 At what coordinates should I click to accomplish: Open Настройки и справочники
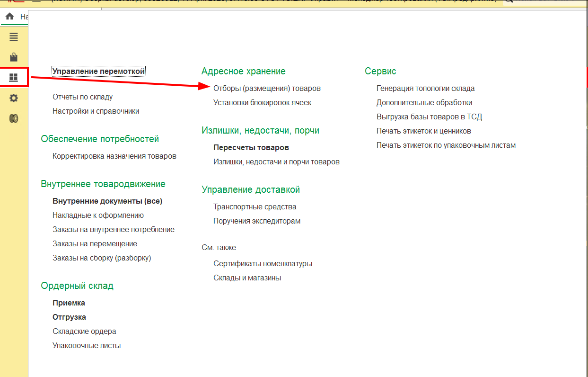tap(96, 111)
